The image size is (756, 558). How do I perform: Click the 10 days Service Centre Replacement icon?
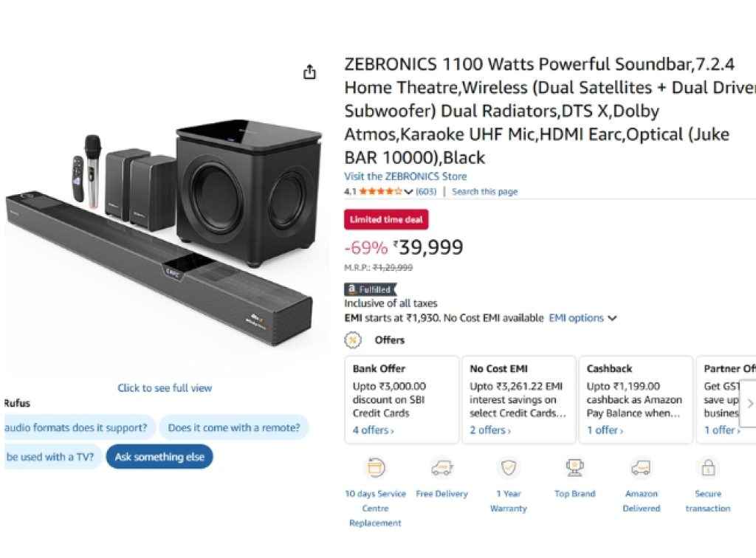375,468
